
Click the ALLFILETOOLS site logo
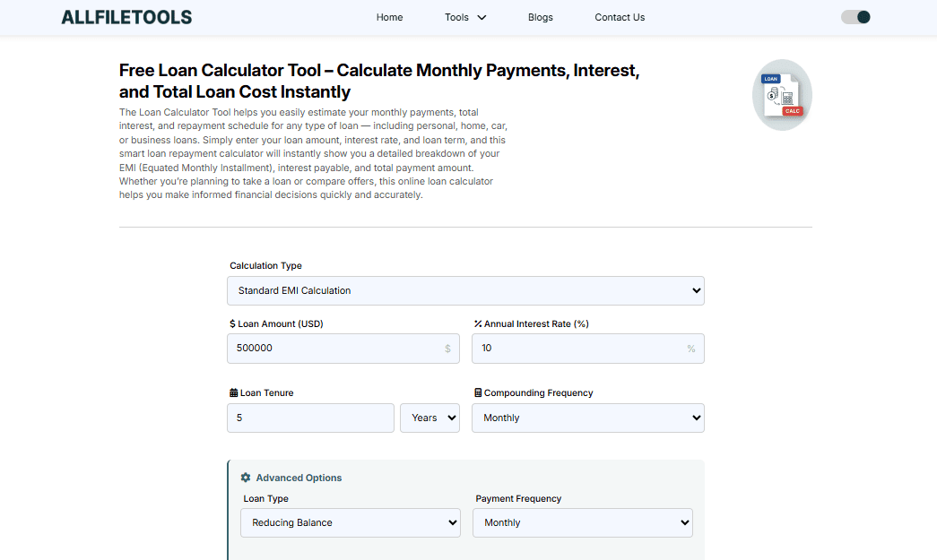[x=126, y=17]
